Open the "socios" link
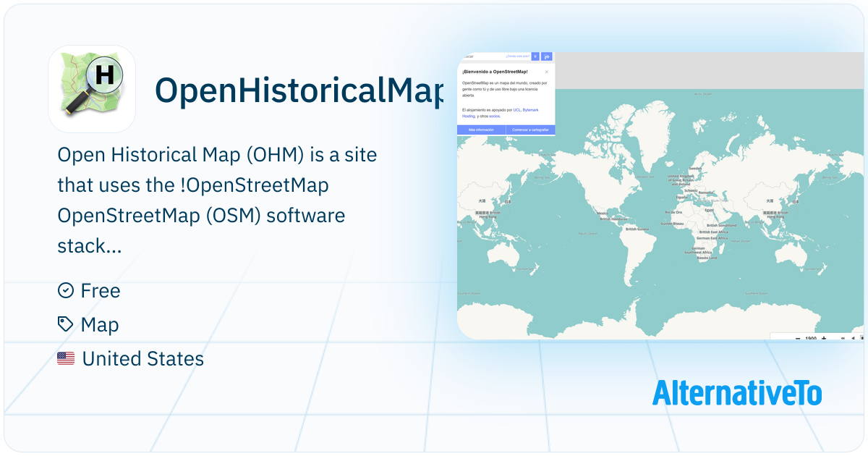Image resolution: width=868 pixels, height=456 pixels. pyautogui.click(x=495, y=116)
